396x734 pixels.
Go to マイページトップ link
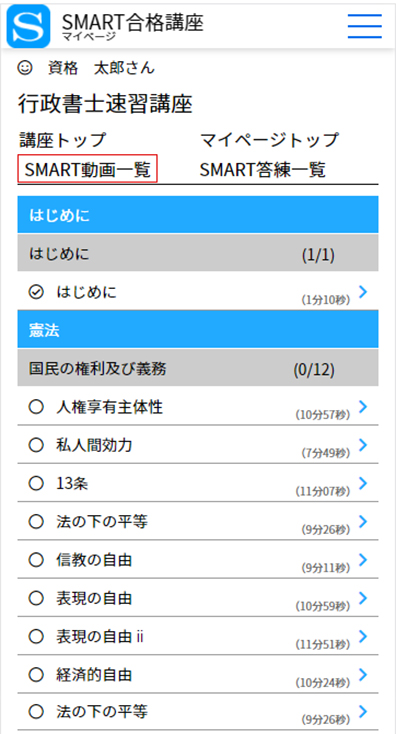[x=270, y=139]
